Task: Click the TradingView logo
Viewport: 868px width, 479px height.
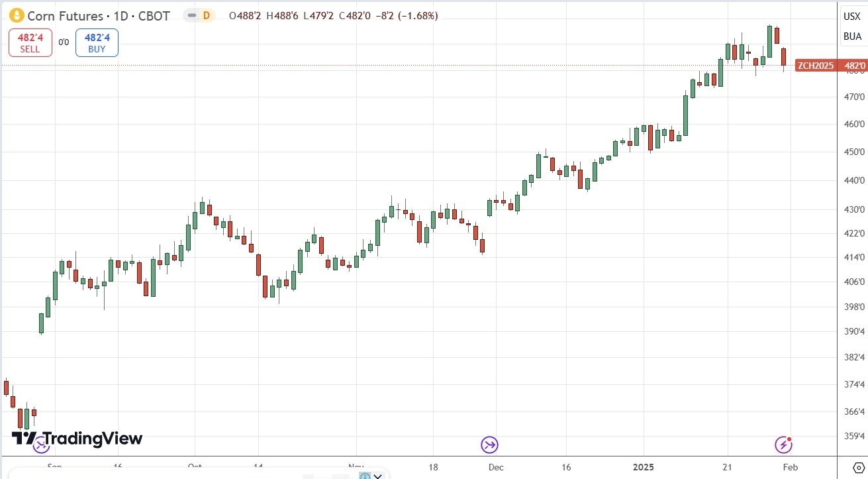Action: click(77, 439)
